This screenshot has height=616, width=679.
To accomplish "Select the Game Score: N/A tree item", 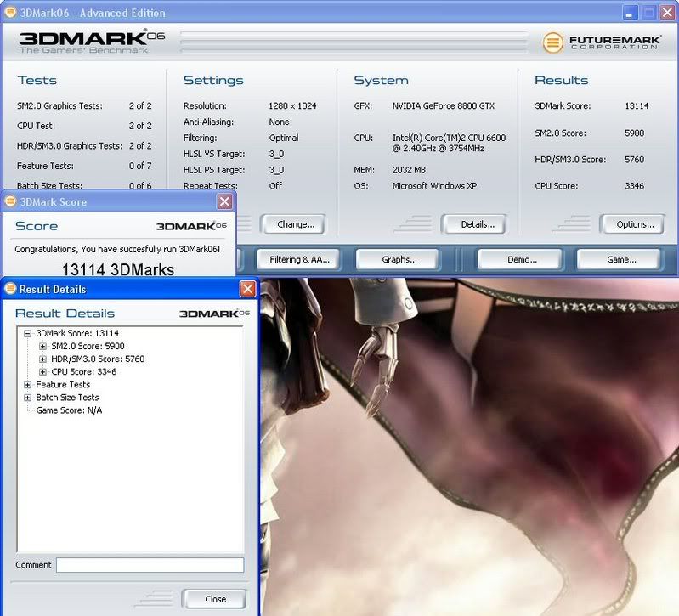I will [x=69, y=410].
